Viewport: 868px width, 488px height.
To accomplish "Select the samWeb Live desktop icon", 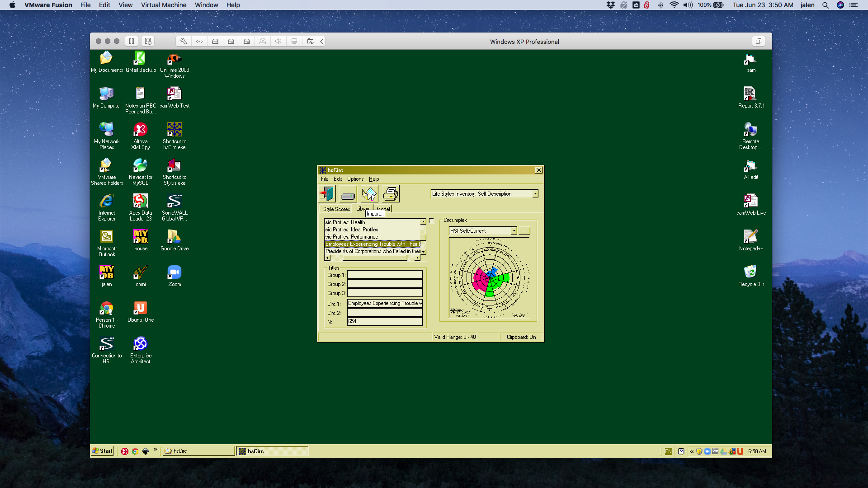I will [751, 204].
